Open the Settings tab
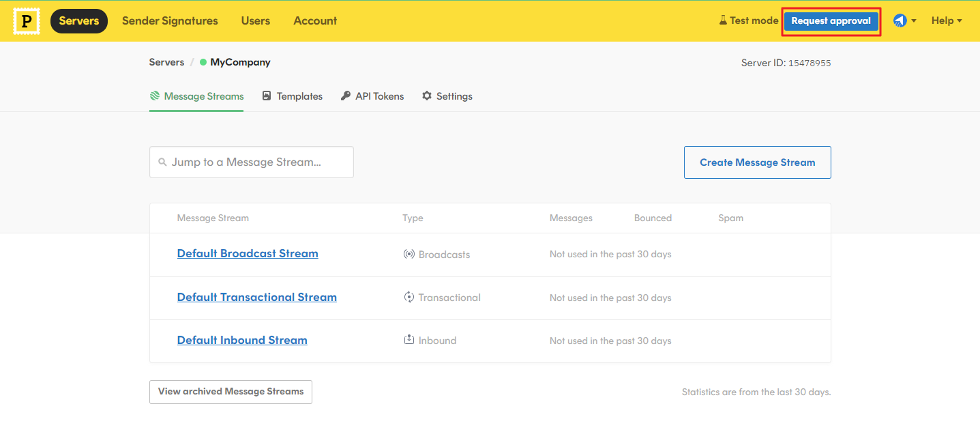This screenshot has height=432, width=980. click(447, 96)
